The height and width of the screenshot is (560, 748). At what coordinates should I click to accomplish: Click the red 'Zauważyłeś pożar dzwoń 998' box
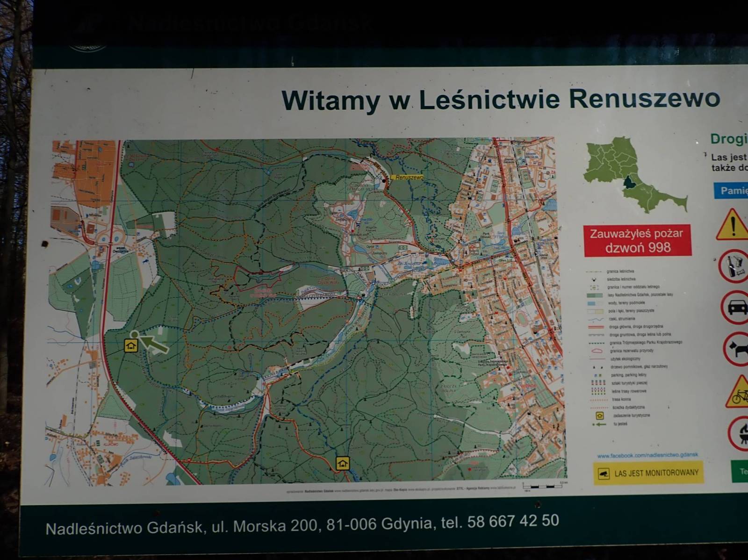coord(637,241)
